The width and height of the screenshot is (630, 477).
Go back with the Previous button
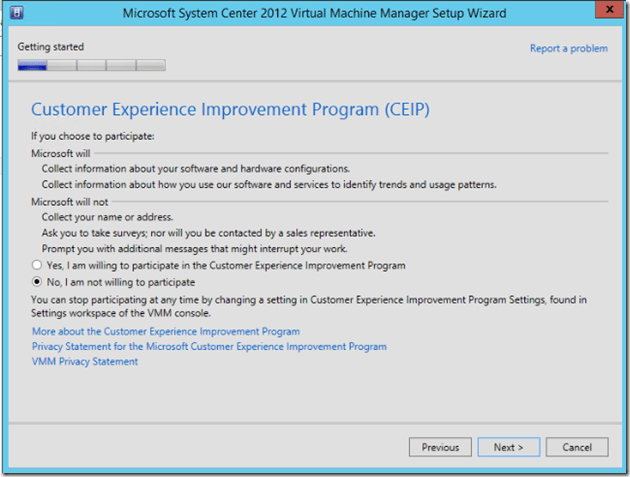(440, 447)
